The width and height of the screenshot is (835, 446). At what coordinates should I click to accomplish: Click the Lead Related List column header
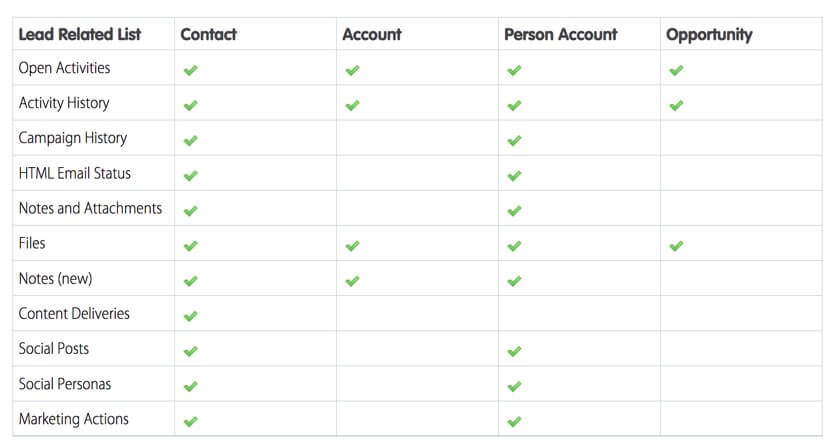point(80,34)
